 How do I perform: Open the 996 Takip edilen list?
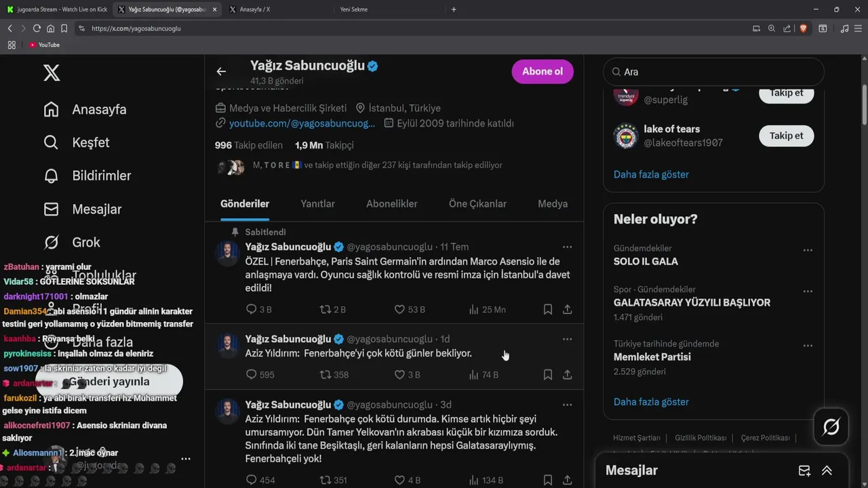(x=249, y=145)
